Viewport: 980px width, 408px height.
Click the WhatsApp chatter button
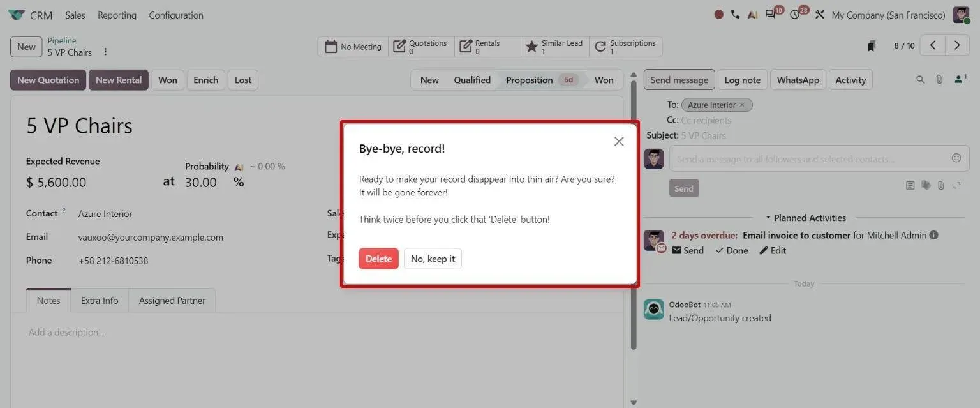click(x=798, y=80)
